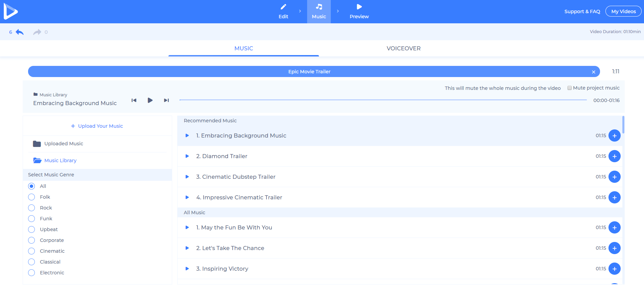
Task: Click the music playback progress bar
Action: tap(383, 100)
